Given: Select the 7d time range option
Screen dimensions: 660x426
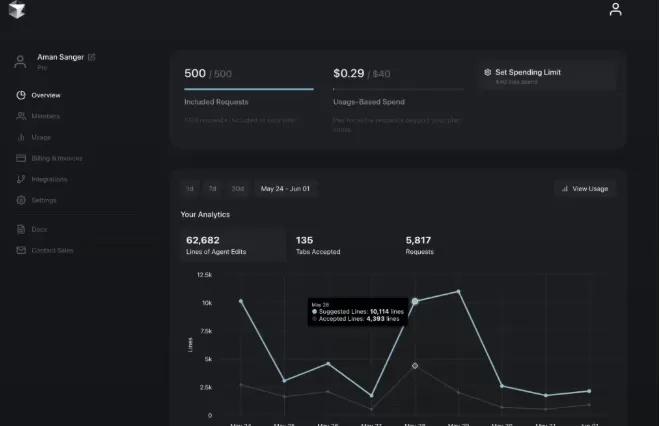Looking at the screenshot, I should tap(212, 188).
